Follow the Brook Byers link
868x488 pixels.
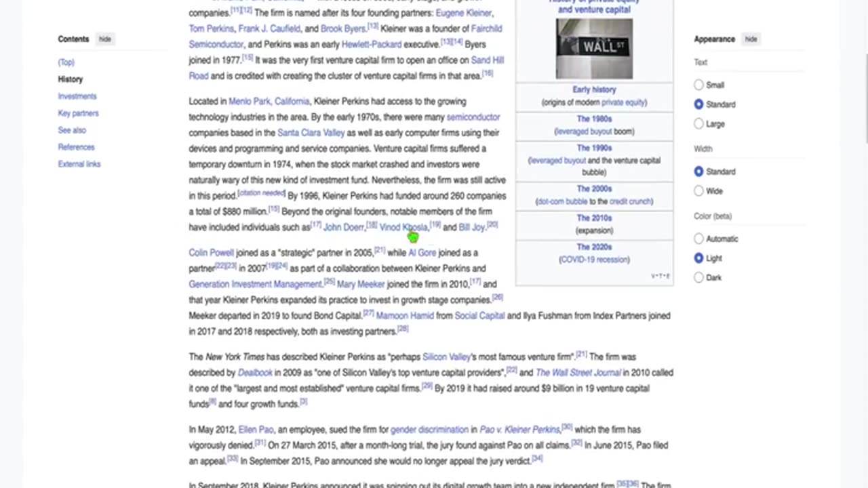[x=343, y=28]
